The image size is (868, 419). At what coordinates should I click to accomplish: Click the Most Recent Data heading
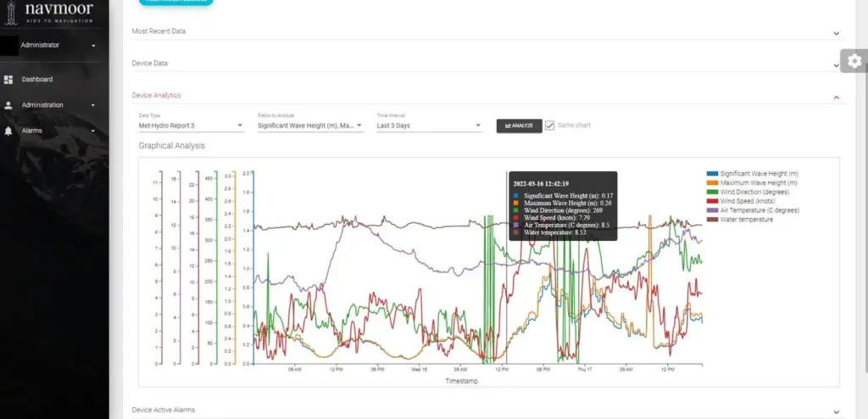point(159,31)
